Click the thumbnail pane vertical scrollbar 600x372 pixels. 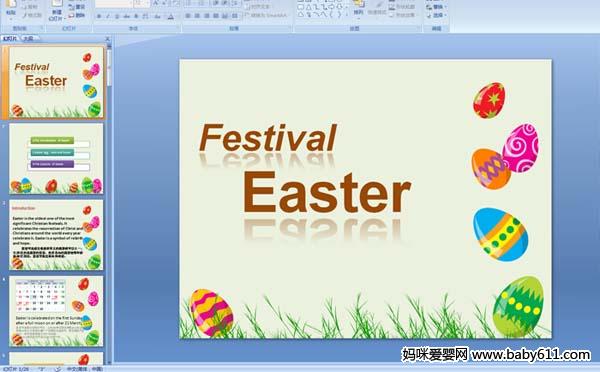[109, 203]
